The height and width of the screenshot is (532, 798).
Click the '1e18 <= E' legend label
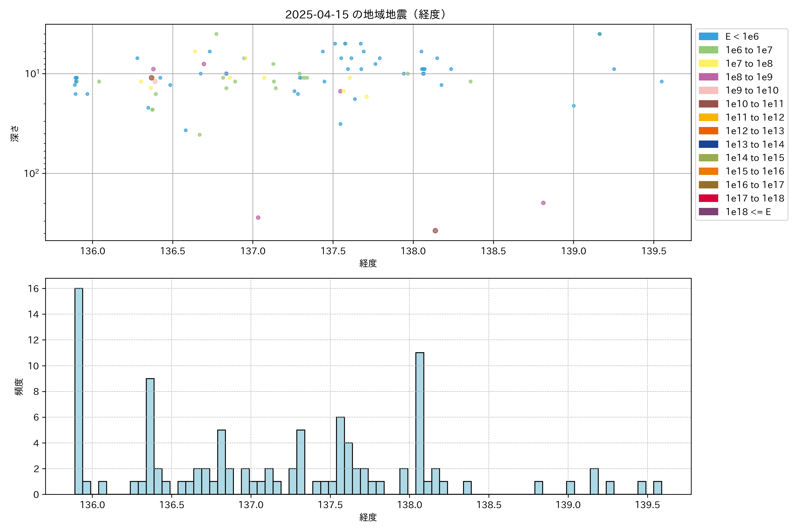748,212
